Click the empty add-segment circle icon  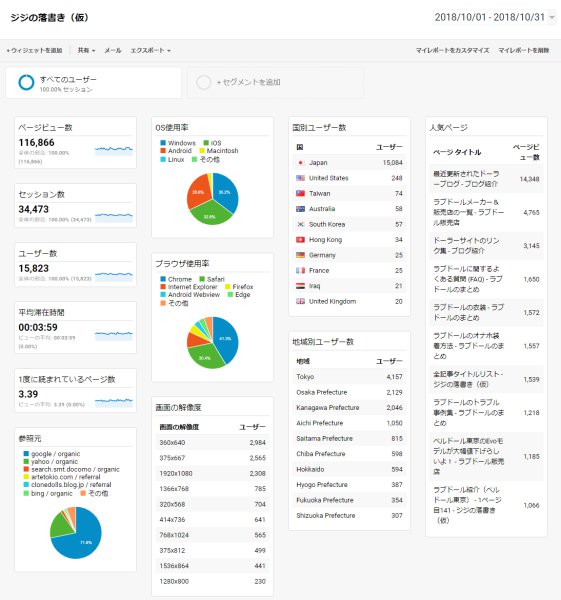[x=204, y=82]
